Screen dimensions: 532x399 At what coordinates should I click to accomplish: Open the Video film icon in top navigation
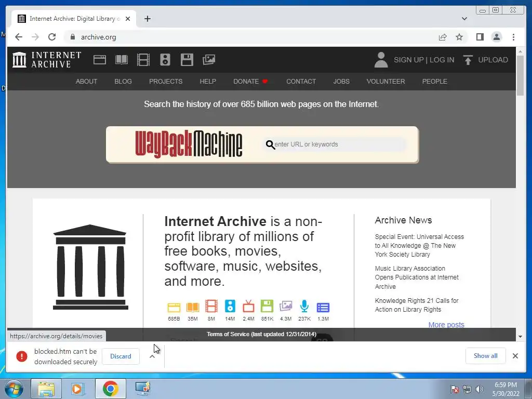(143, 60)
